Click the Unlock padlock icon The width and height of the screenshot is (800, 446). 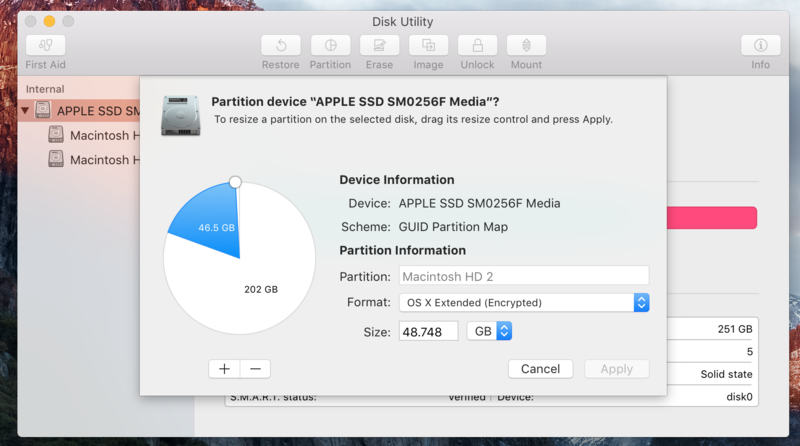[x=477, y=45]
